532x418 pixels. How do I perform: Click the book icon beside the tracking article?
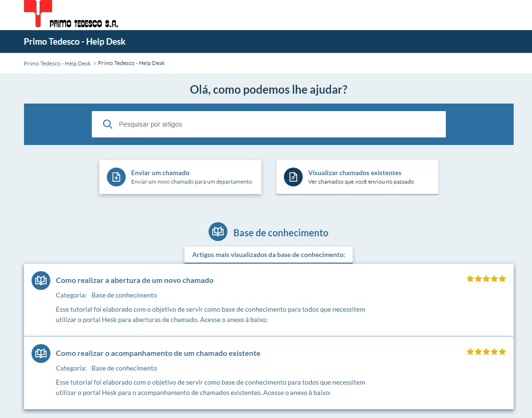click(x=40, y=353)
